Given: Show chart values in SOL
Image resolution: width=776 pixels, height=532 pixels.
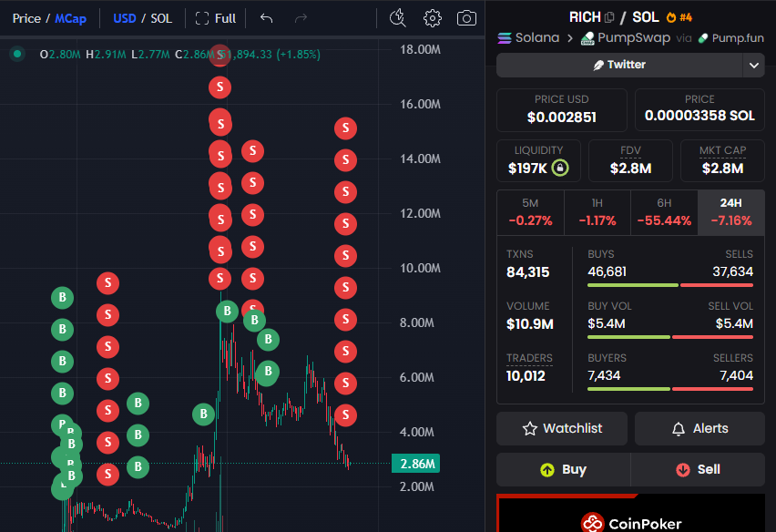Looking at the screenshot, I should pos(161,18).
